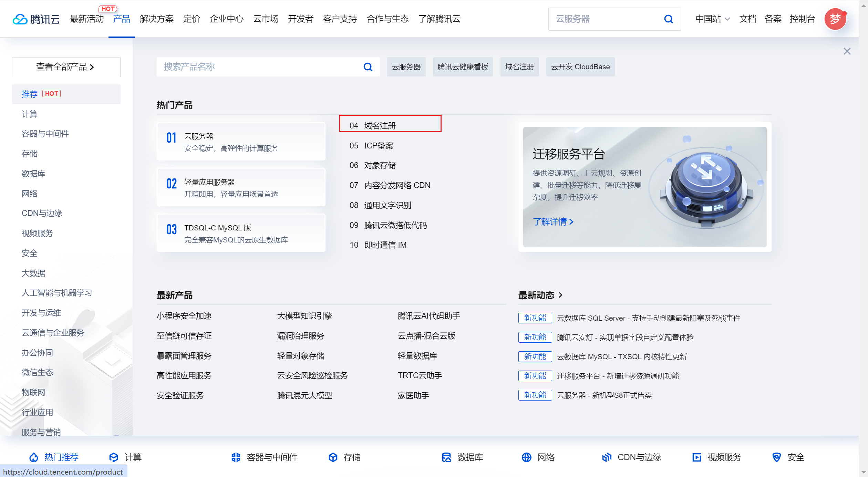Click the 安全 shield icon in bottom bar
Viewport: 868px width, 477px height.
(x=776, y=457)
